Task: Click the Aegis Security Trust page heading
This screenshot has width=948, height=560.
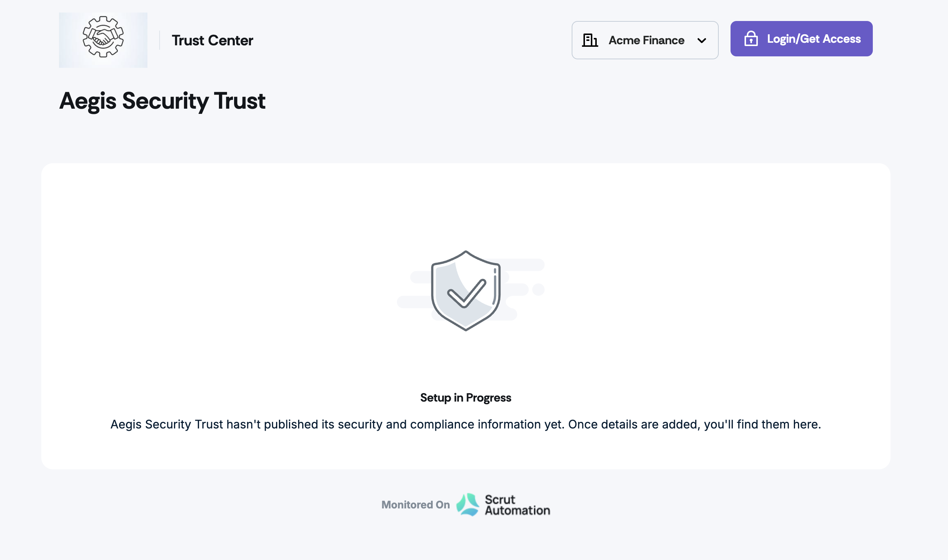Action: tap(162, 101)
